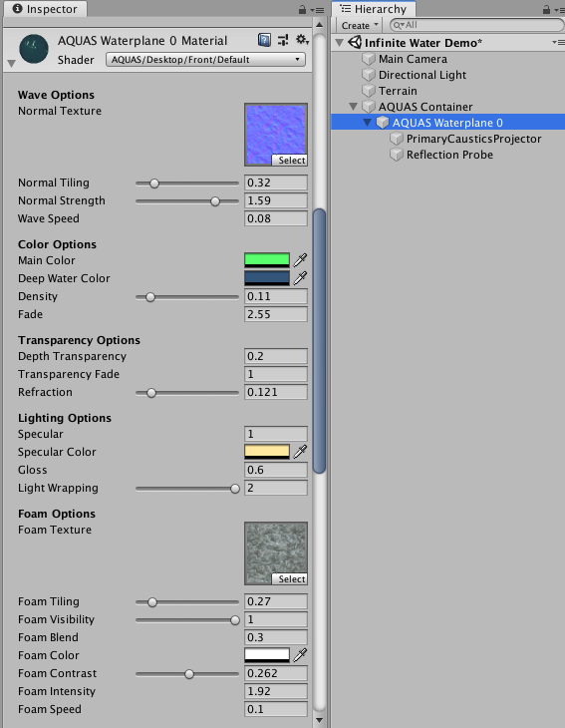Click the Directional Light cube icon
The width and height of the screenshot is (565, 728).
tap(369, 75)
